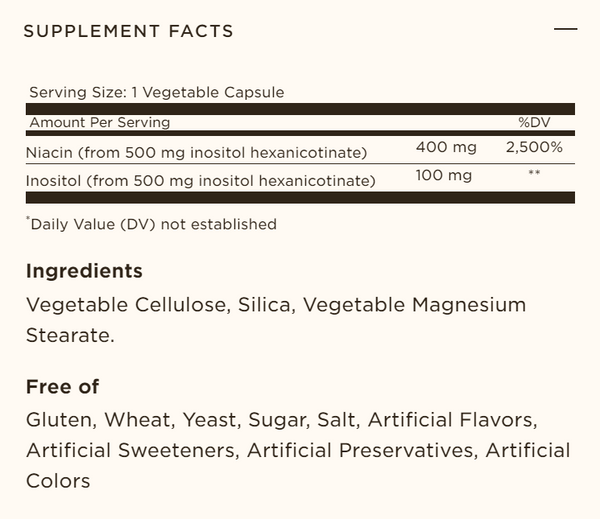This screenshot has width=600, height=519.
Task: Select the Inositol row label
Action: 202,181
